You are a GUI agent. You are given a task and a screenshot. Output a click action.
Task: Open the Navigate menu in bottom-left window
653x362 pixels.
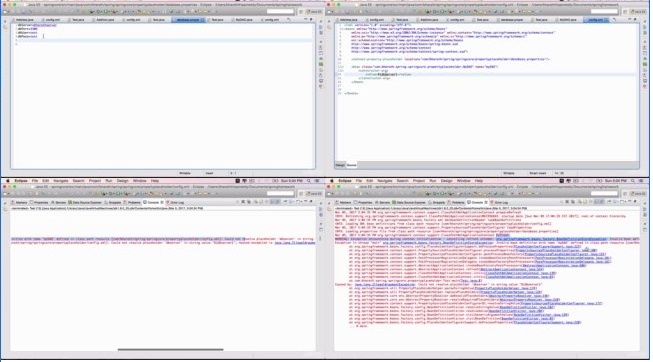pos(60,181)
